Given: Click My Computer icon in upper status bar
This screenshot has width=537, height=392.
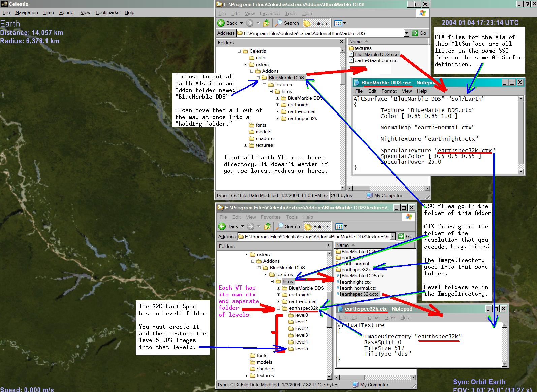Looking at the screenshot, I should tap(370, 195).
